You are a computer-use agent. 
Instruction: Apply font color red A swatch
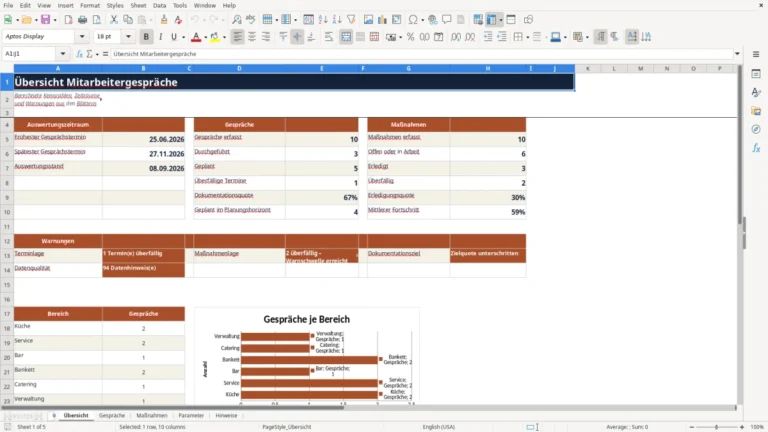pos(196,37)
